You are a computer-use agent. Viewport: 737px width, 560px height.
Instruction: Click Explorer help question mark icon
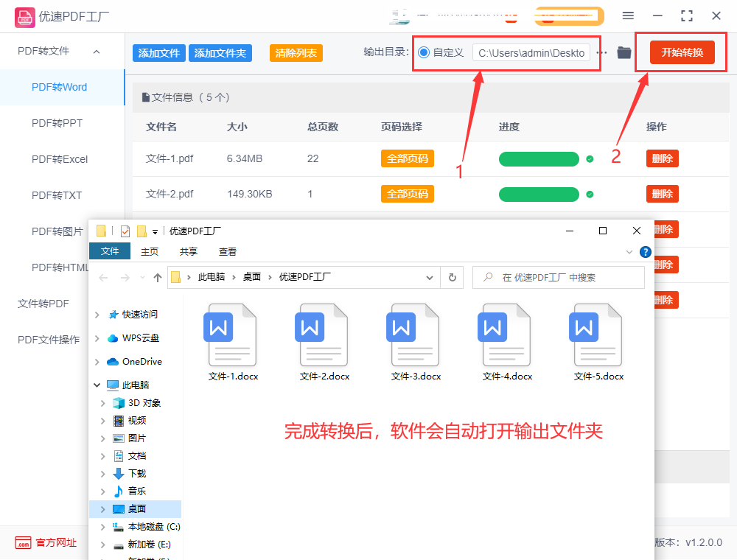click(646, 252)
